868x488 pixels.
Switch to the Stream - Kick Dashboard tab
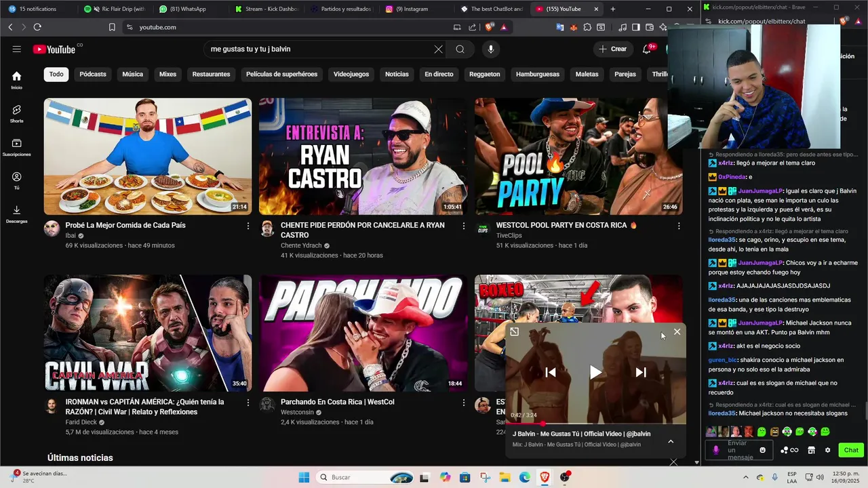click(266, 9)
